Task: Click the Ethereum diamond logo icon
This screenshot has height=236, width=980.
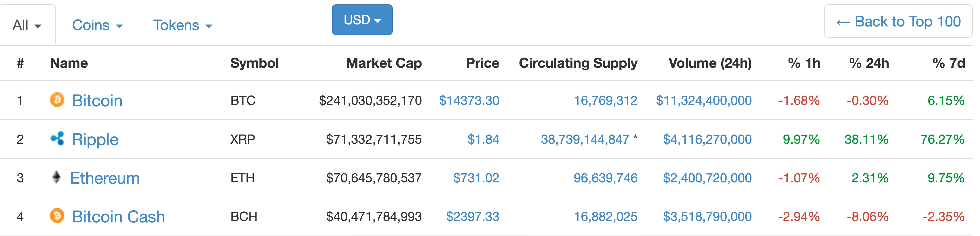Action: pyautogui.click(x=56, y=177)
